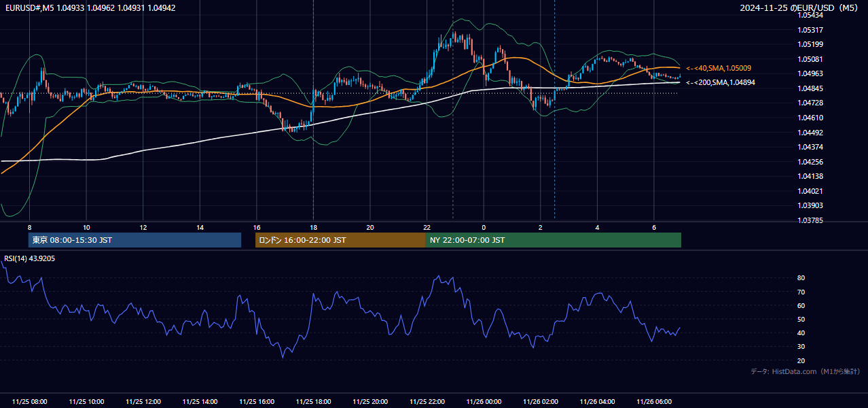Click the 11/25 12:00 time label
The width and height of the screenshot is (868, 408).
point(143,402)
